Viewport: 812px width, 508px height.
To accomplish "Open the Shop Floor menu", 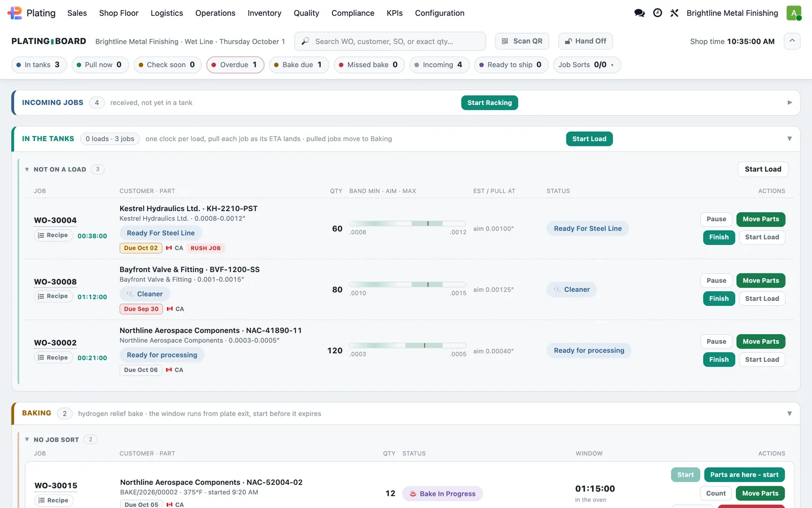I will click(x=119, y=13).
